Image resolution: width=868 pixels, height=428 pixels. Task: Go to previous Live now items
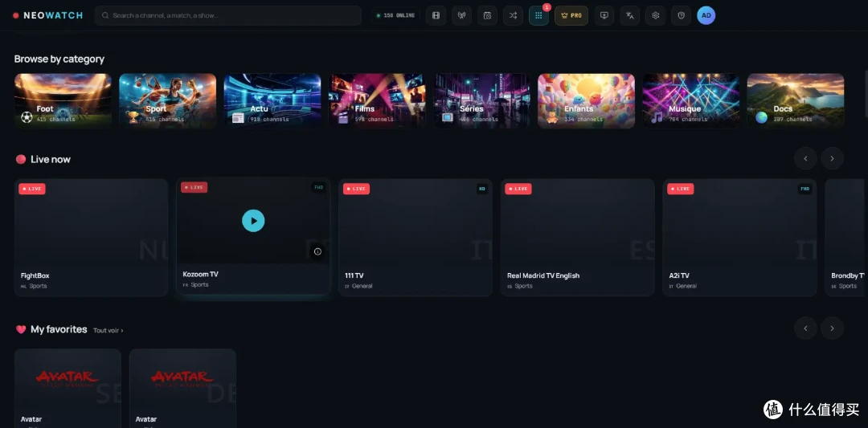805,159
